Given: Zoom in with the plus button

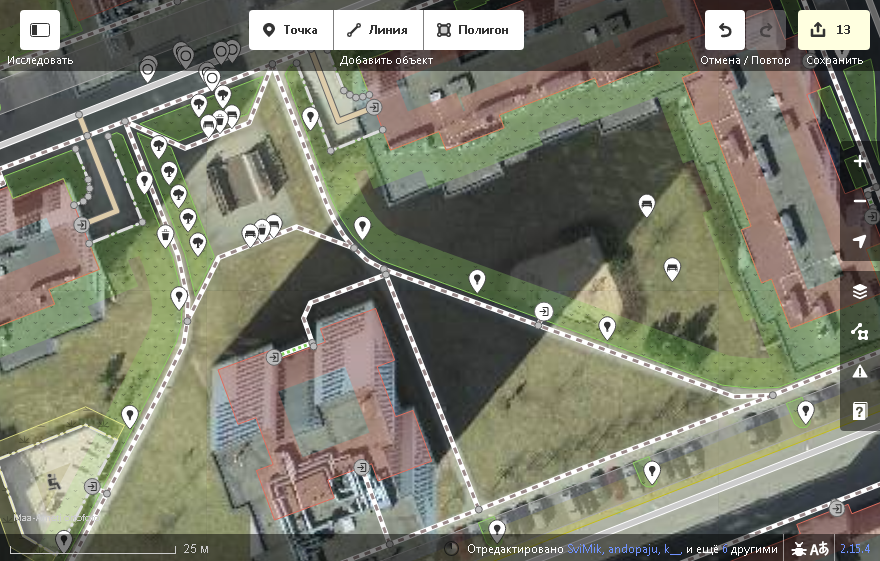Looking at the screenshot, I should [x=860, y=161].
